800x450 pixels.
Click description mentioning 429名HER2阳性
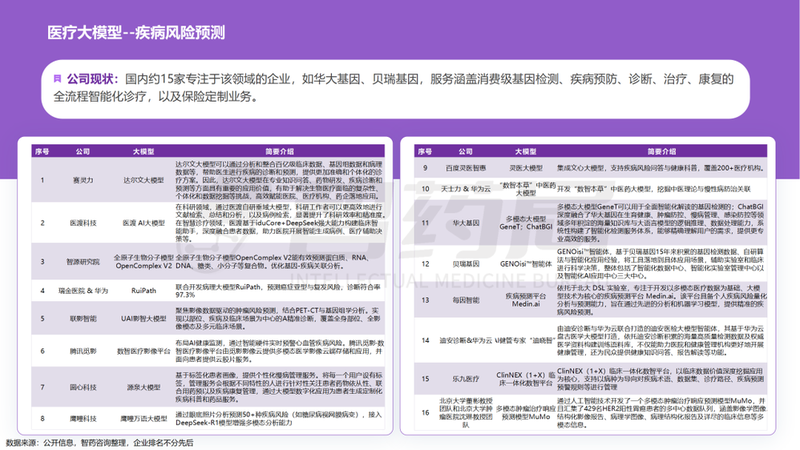click(661, 413)
